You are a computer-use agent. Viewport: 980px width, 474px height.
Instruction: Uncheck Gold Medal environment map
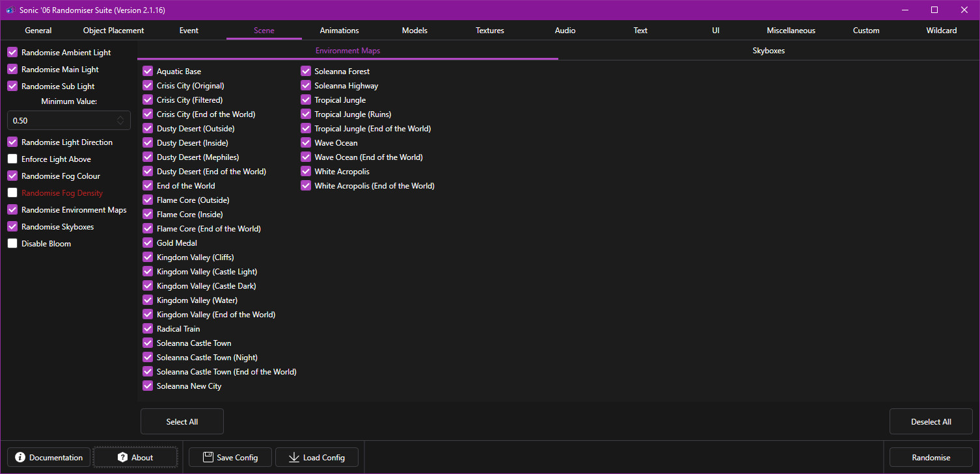[148, 243]
